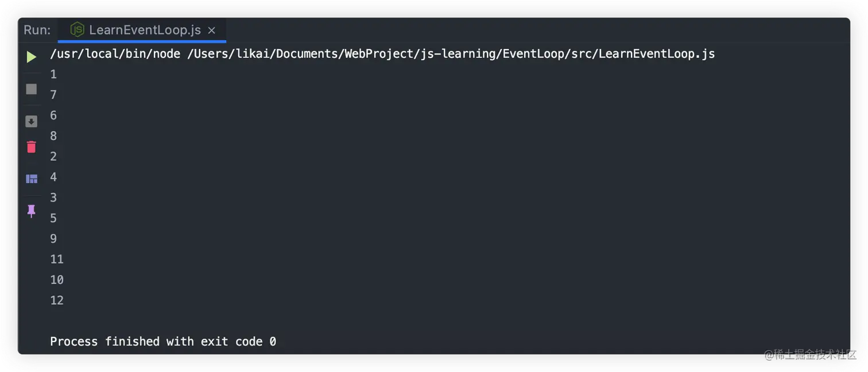Select the LearnEventLoop.js run tab
The height and width of the screenshot is (372, 868).
click(x=142, y=30)
